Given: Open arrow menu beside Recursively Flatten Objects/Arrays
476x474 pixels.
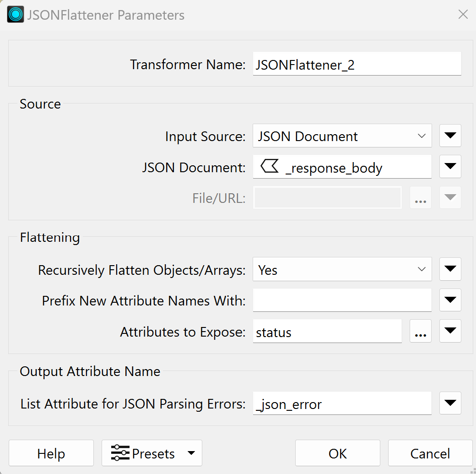Looking at the screenshot, I should coord(450,270).
